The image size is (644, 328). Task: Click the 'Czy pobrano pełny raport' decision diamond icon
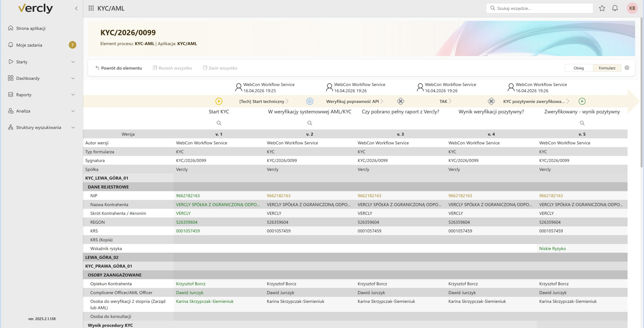[400, 101]
